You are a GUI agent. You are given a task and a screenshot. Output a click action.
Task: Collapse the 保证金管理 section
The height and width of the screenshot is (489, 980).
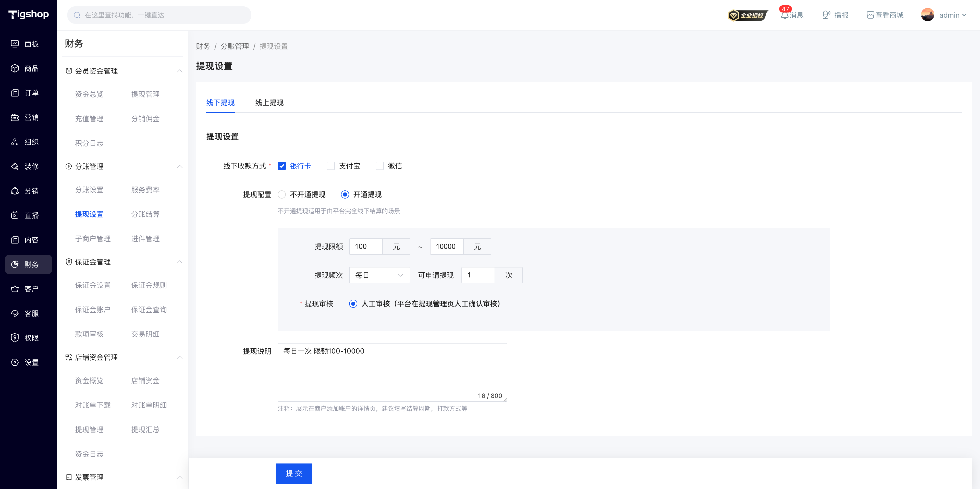[180, 262]
